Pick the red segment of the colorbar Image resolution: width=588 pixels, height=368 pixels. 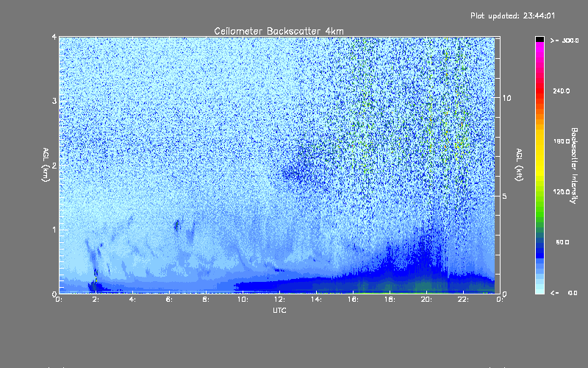click(x=540, y=90)
